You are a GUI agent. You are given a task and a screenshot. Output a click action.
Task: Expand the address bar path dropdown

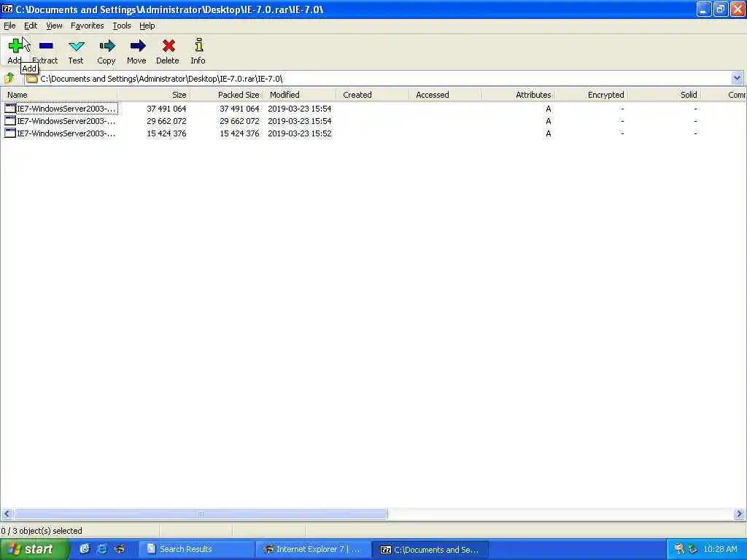(x=737, y=78)
